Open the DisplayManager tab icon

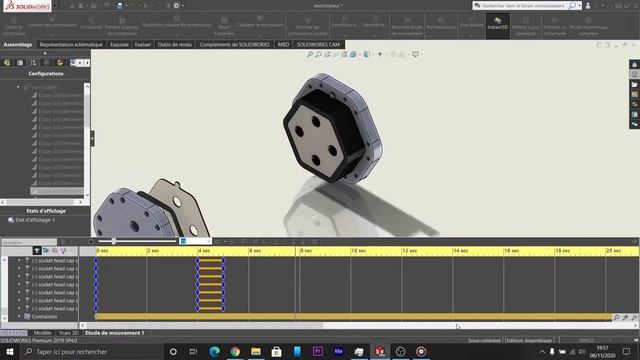60,62
